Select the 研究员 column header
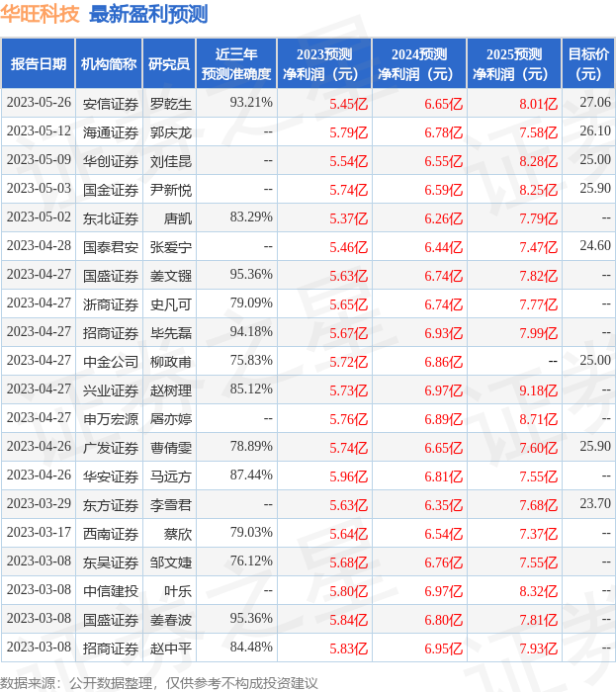This screenshot has width=616, height=692. (169, 63)
